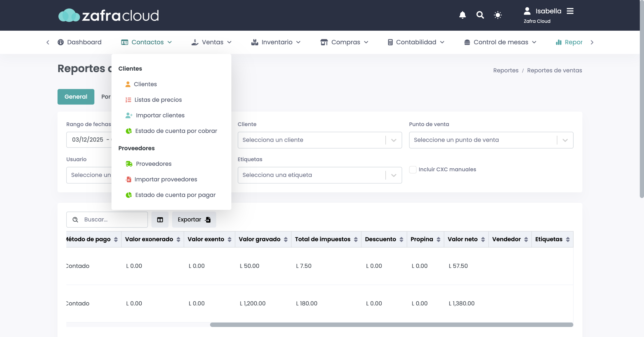
Task: Open the hamburger menu next to Isabella
Action: (x=570, y=11)
